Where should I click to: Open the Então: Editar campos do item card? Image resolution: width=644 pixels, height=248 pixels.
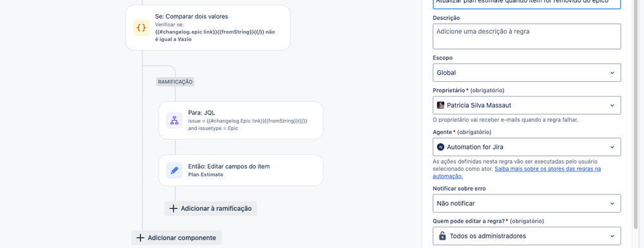click(x=240, y=171)
